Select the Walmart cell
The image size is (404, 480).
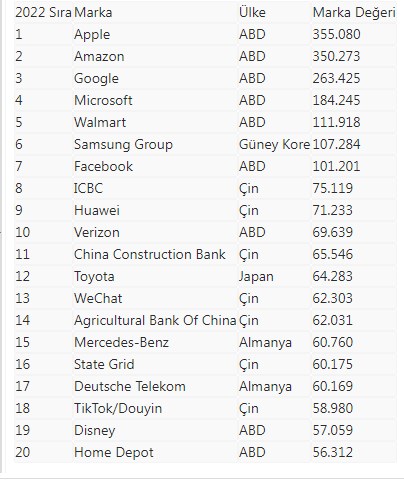(100, 122)
